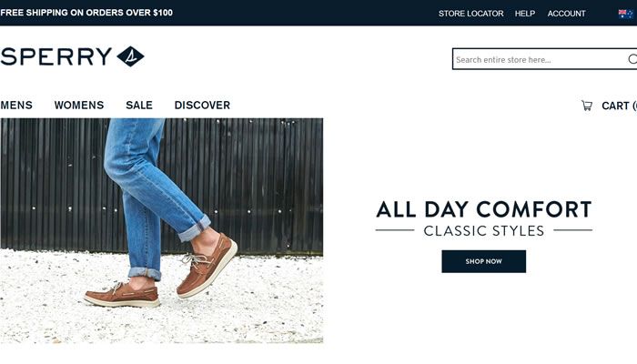
Task: Go to the ACCOUNT page
Action: [566, 14]
